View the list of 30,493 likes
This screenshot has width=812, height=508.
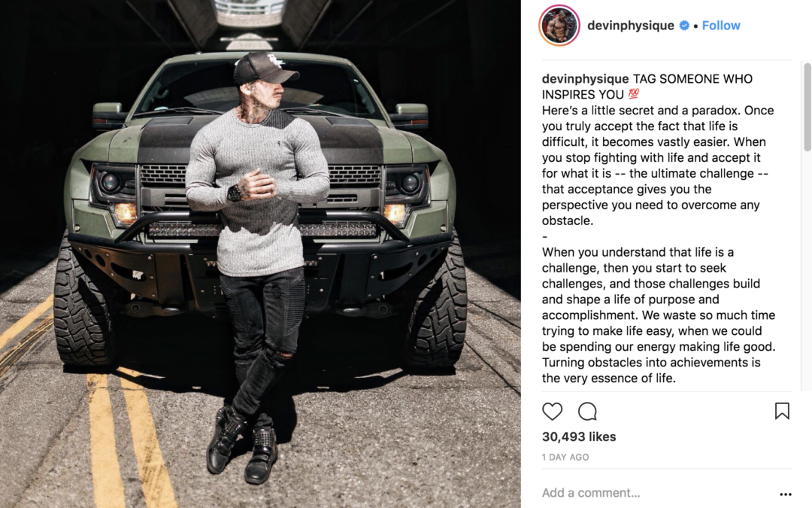[x=579, y=437]
